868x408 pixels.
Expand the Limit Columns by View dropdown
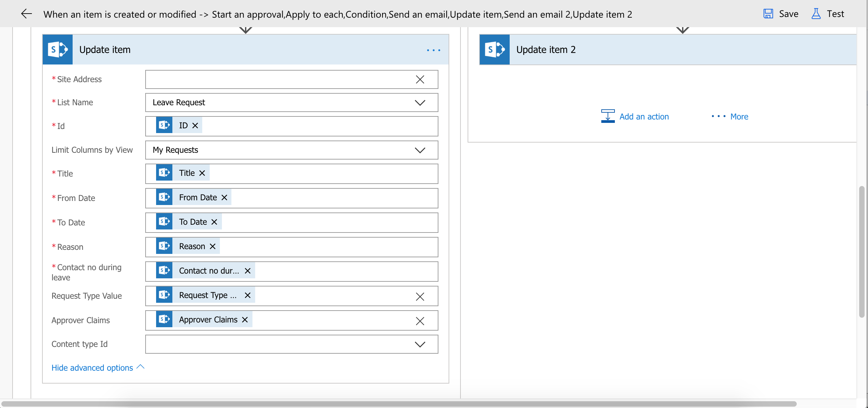[x=420, y=150]
